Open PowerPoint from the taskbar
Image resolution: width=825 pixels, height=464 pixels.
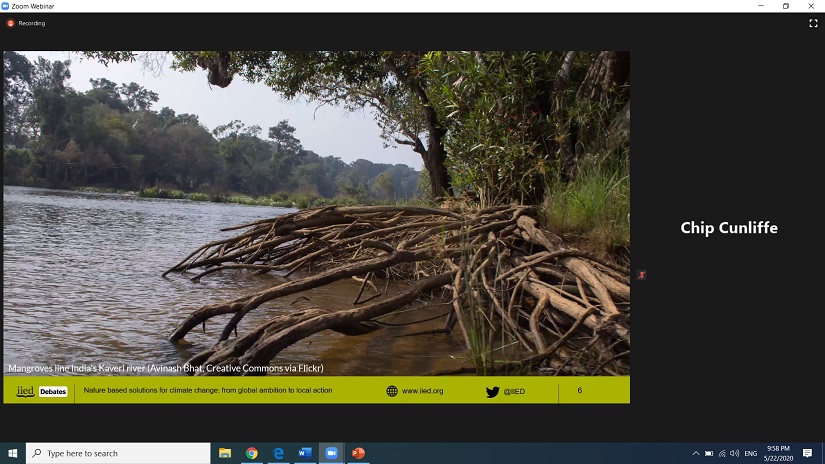(358, 453)
